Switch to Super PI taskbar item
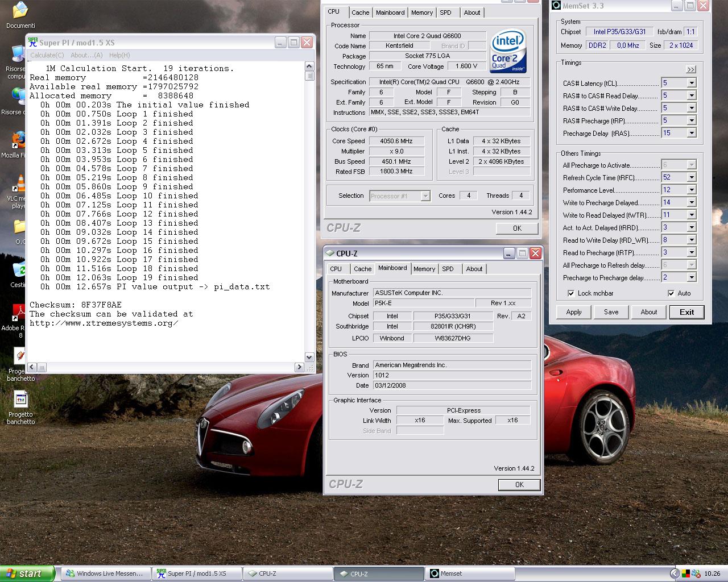The image size is (728, 582). (x=197, y=573)
